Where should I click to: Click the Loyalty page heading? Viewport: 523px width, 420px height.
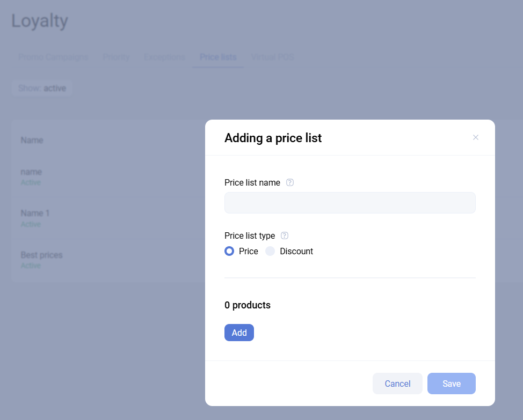[x=40, y=21]
